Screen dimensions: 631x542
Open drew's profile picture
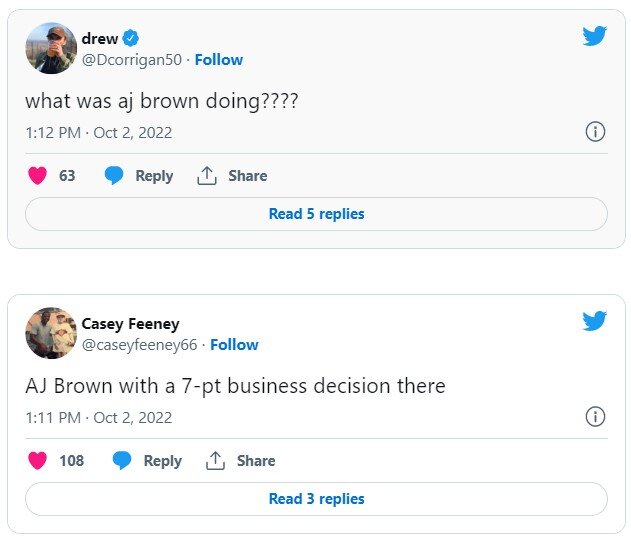coord(51,48)
